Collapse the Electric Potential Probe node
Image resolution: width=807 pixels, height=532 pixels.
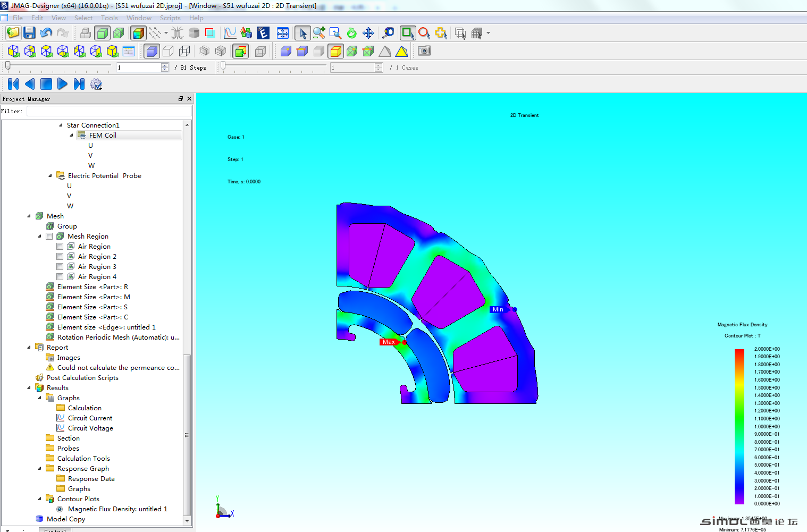click(x=50, y=176)
